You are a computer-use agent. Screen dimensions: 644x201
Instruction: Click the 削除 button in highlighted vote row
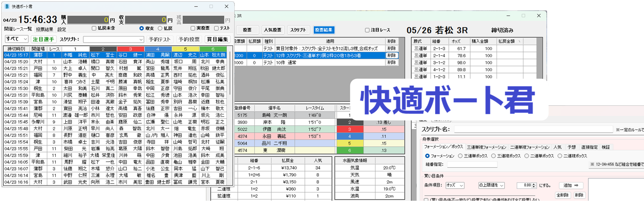click(x=391, y=56)
